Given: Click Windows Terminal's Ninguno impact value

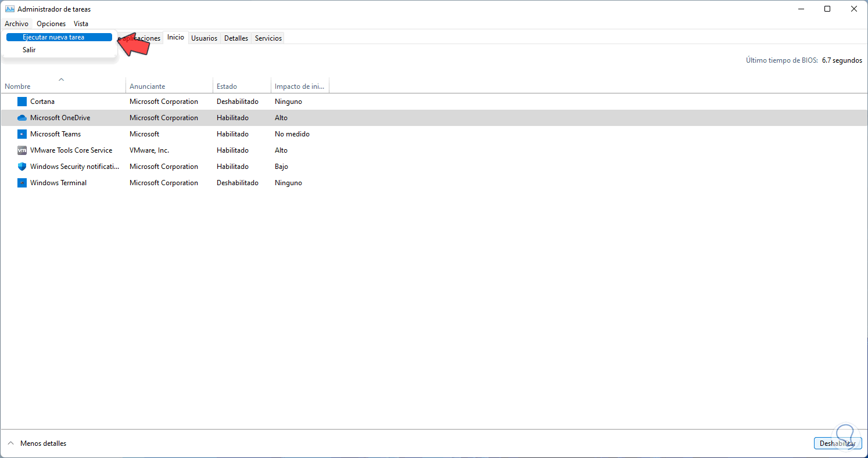Looking at the screenshot, I should pyautogui.click(x=288, y=183).
